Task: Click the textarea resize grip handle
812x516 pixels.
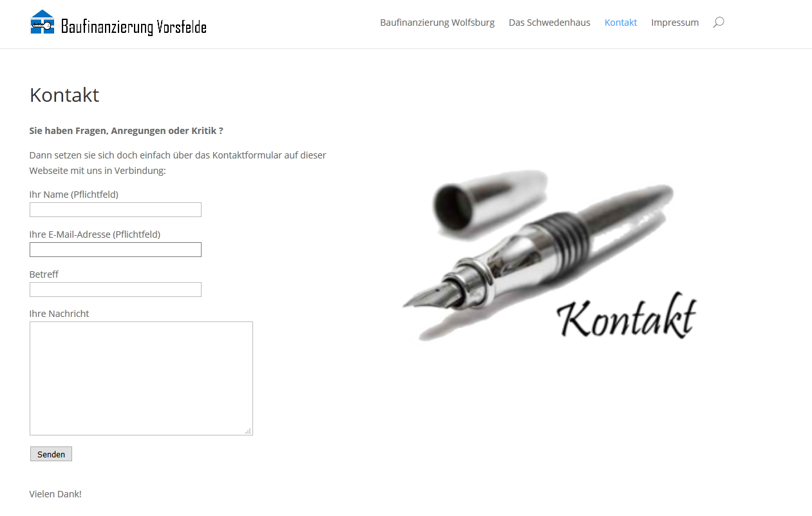Action: [x=249, y=431]
